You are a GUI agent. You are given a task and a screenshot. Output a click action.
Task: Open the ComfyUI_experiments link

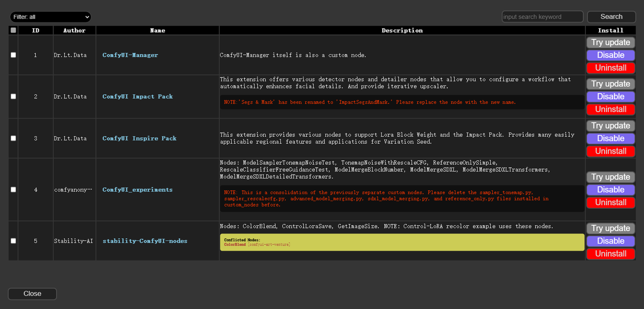[137, 190]
